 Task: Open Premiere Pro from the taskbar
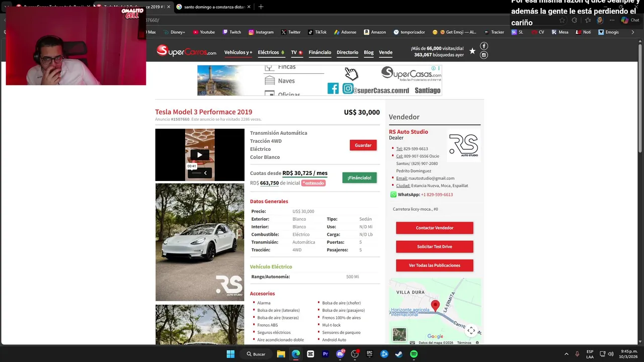[325, 354]
